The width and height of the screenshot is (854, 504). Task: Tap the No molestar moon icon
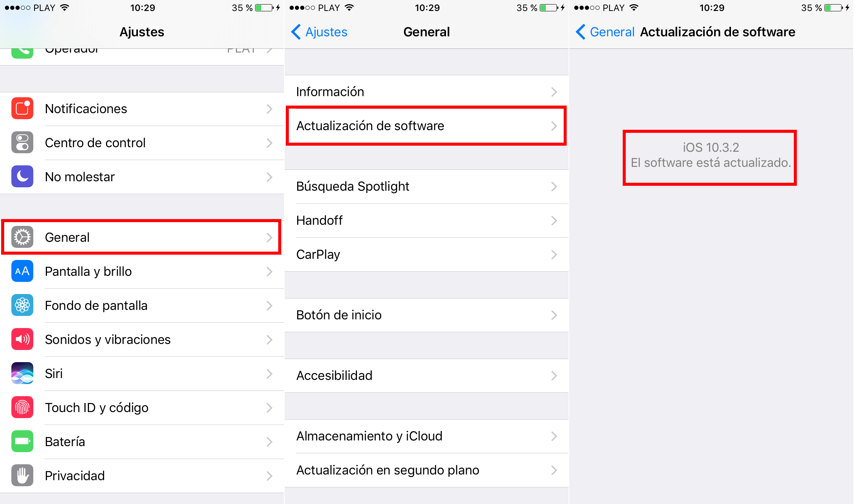(22, 177)
